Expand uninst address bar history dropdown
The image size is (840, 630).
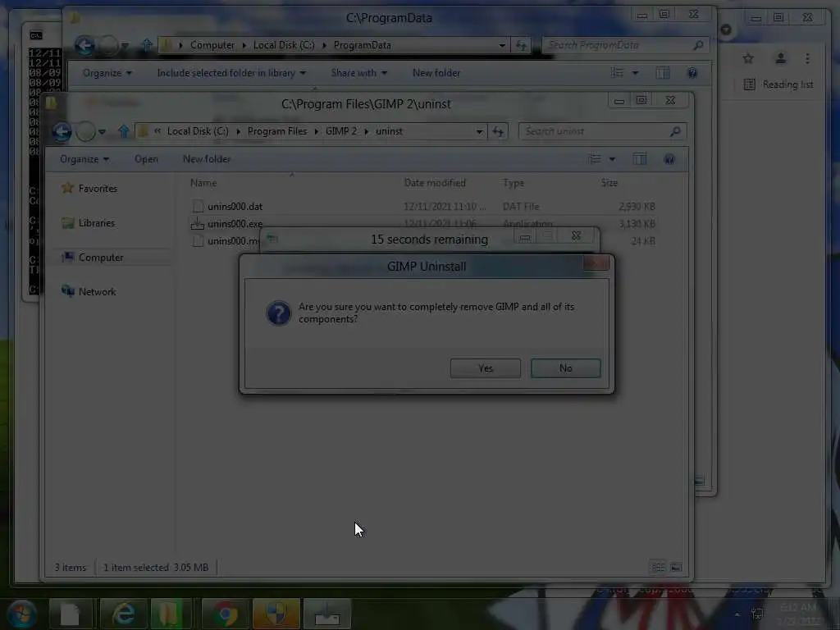[x=479, y=132]
